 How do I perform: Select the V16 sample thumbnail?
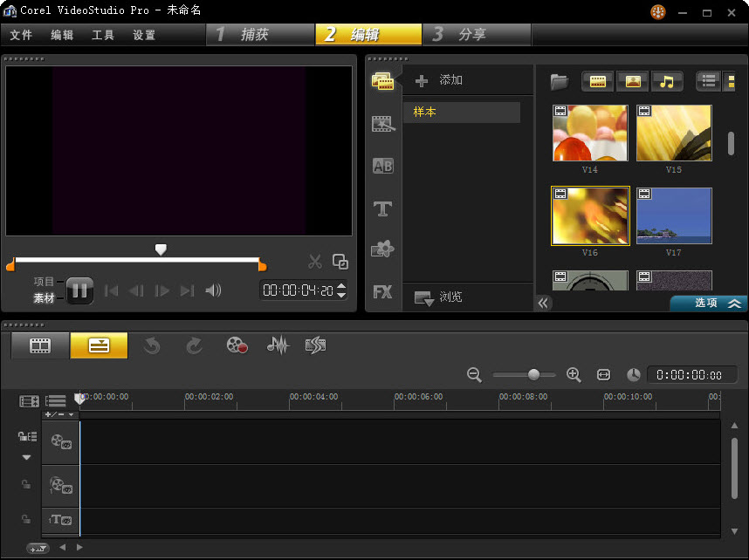589,215
